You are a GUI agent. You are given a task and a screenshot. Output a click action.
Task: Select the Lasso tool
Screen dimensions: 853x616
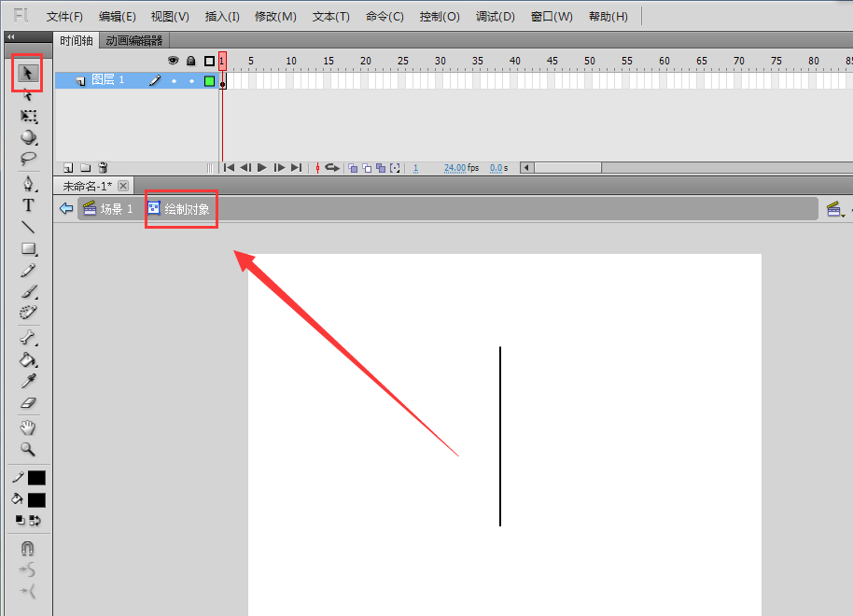(x=28, y=159)
